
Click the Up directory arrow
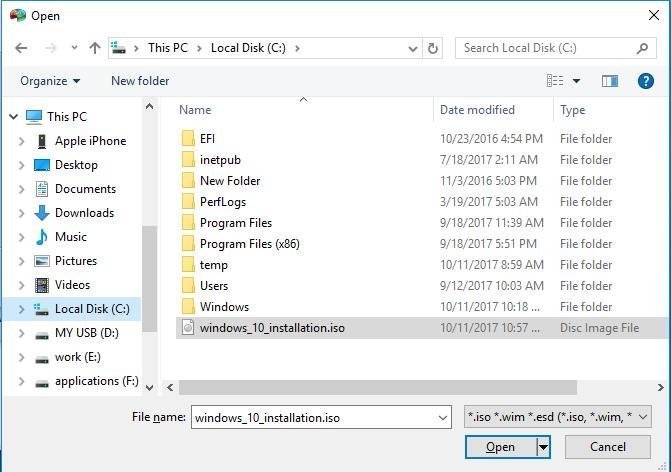pos(95,48)
